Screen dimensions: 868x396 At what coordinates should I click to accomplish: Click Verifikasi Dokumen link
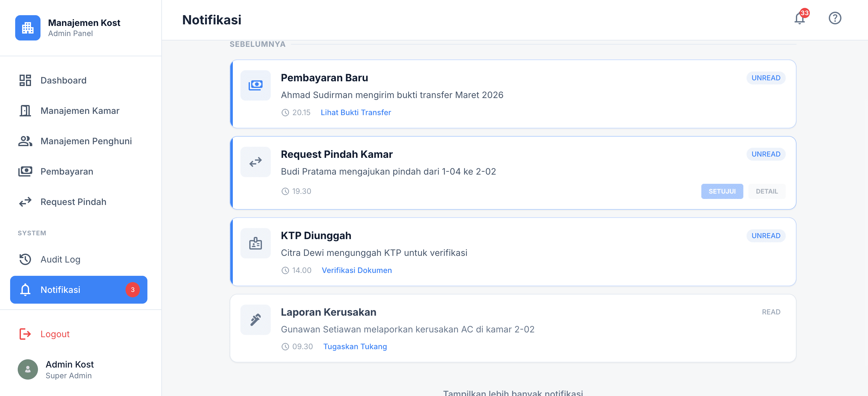click(356, 270)
